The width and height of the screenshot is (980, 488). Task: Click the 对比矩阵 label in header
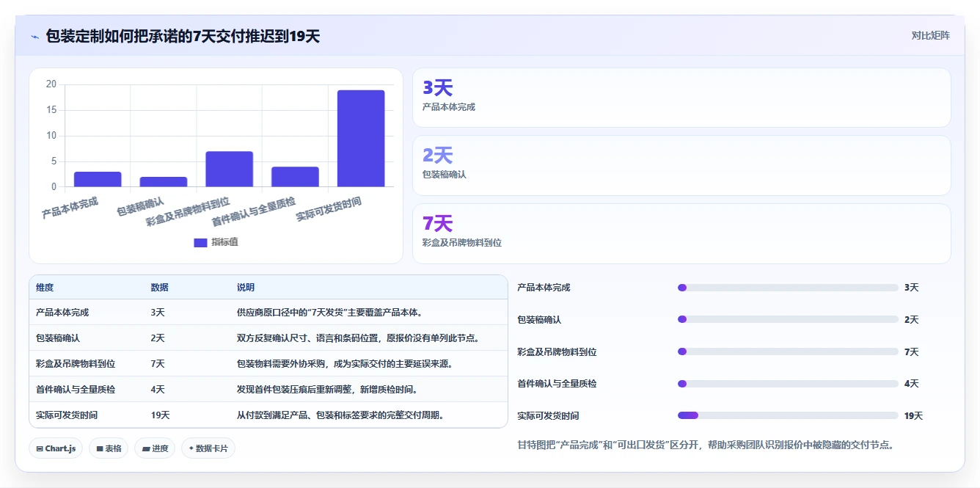[930, 35]
